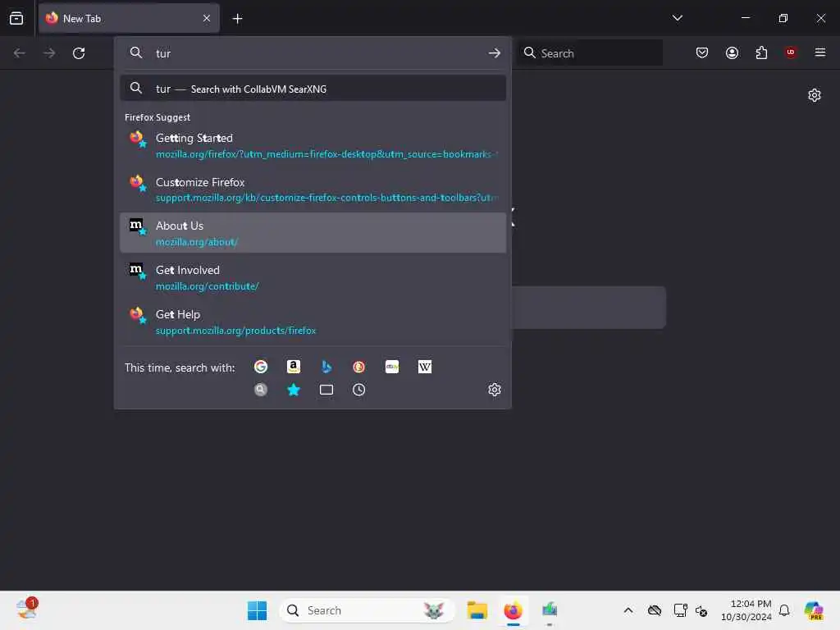Search this time with Amazon
Screen dimensions: 840x630
[294, 367]
